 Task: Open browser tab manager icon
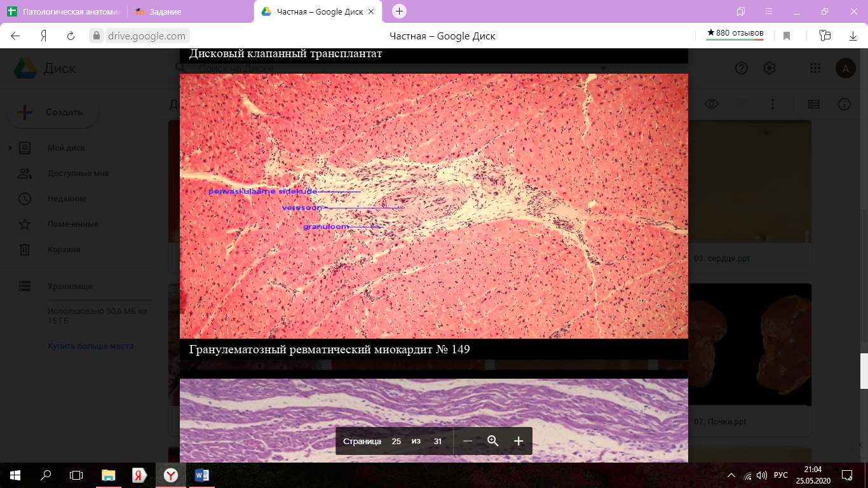click(x=741, y=11)
